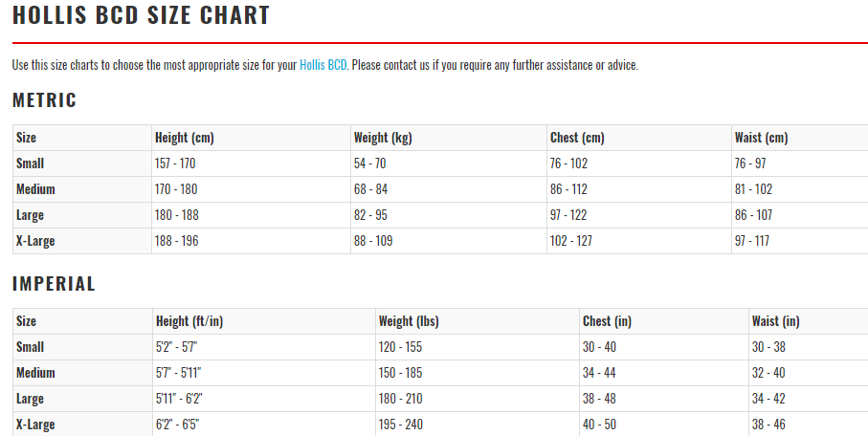Image resolution: width=868 pixels, height=436 pixels.
Task: Select the 38 - 46 waist cell
Action: coord(768,425)
